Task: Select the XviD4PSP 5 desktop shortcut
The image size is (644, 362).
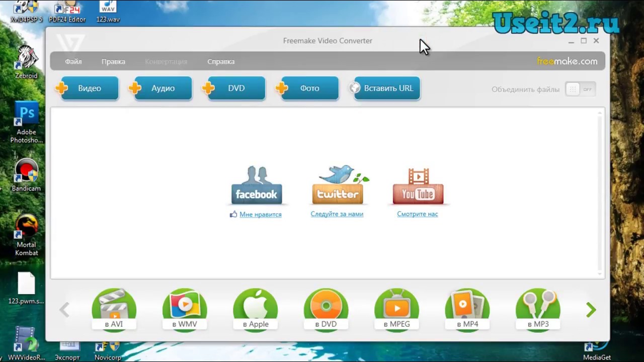Action: (x=26, y=12)
